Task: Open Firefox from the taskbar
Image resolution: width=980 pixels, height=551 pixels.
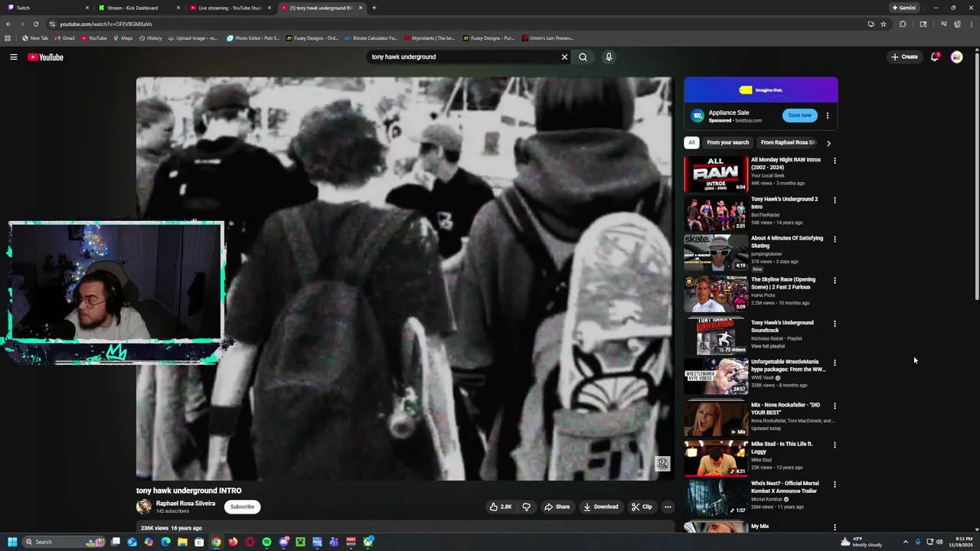Action: [x=233, y=542]
